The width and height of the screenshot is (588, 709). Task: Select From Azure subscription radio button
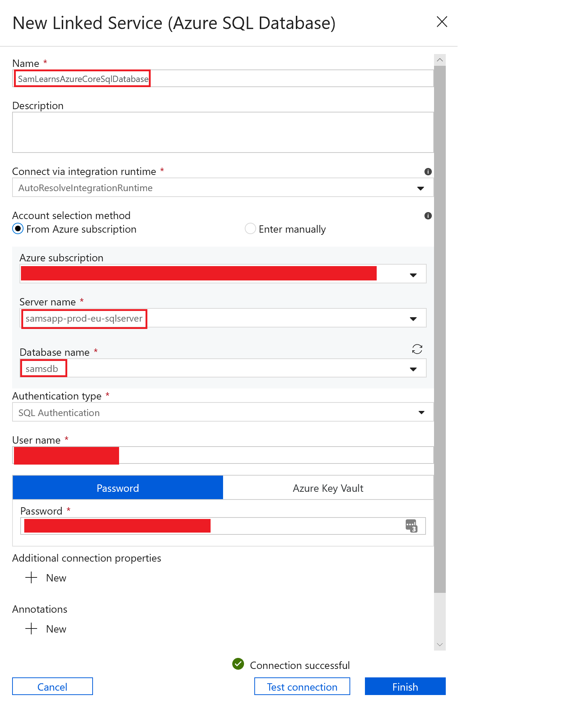coord(18,229)
